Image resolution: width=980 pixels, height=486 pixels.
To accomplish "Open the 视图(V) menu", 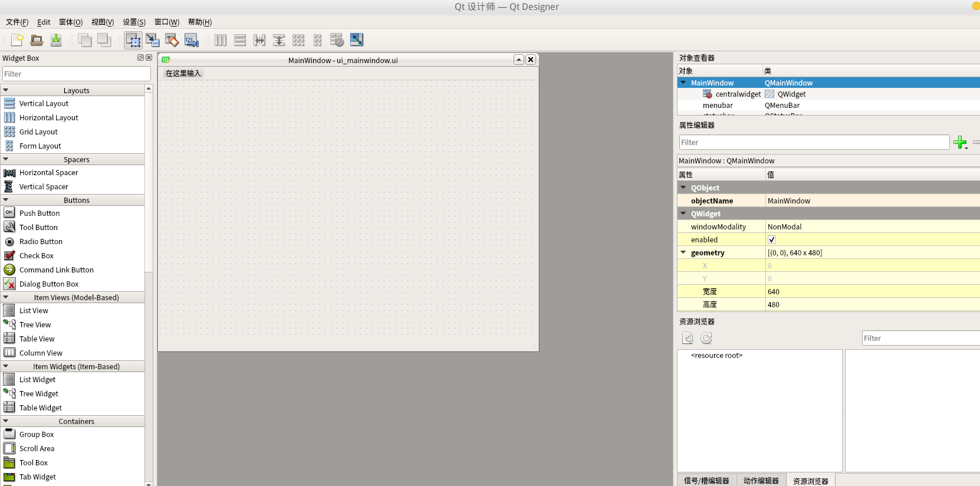I will click(x=103, y=22).
